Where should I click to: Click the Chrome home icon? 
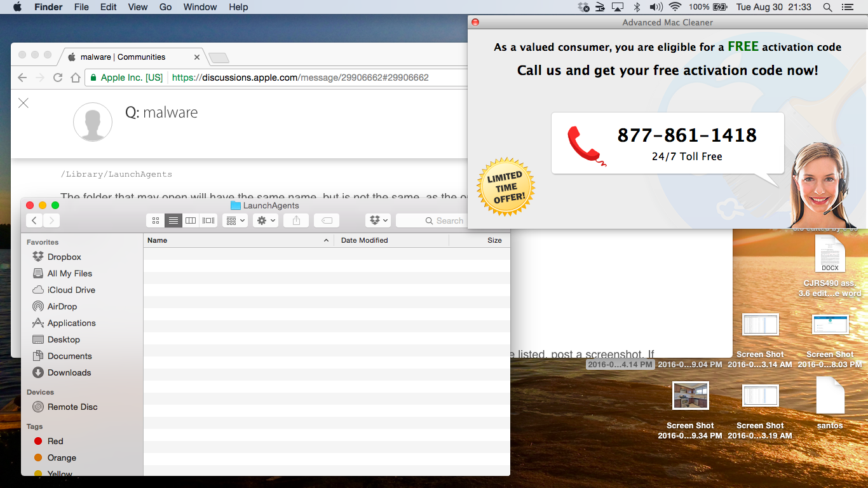75,78
